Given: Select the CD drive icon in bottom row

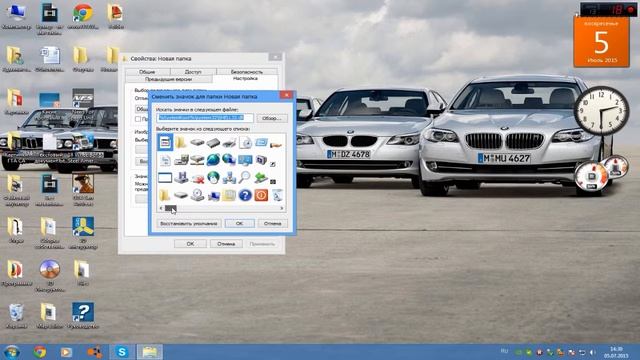Looking at the screenshot, I should (x=197, y=195).
